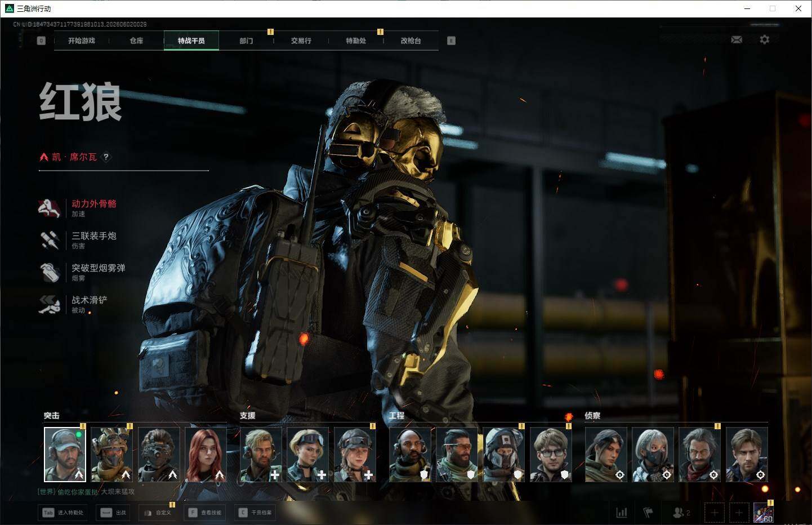Click the 三角洲行动 title bar app icon
812x525 pixels.
pyautogui.click(x=9, y=8)
